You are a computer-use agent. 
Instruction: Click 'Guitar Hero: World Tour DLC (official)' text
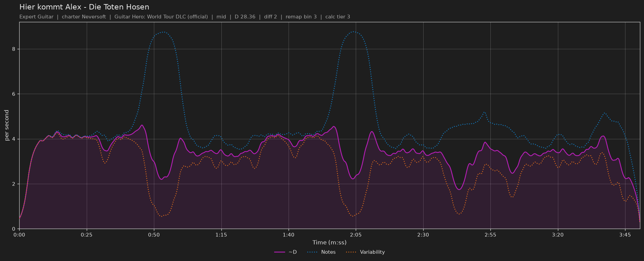pyautogui.click(x=161, y=17)
